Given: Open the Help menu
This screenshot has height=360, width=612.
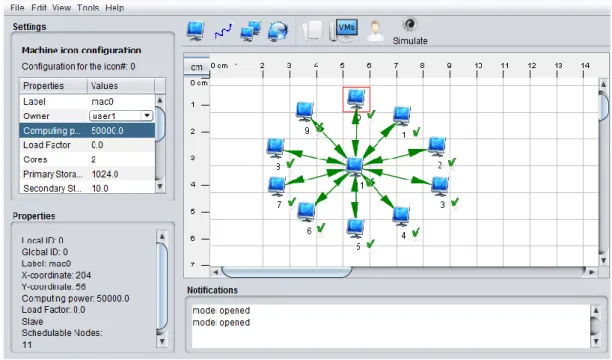Looking at the screenshot, I should tap(115, 8).
